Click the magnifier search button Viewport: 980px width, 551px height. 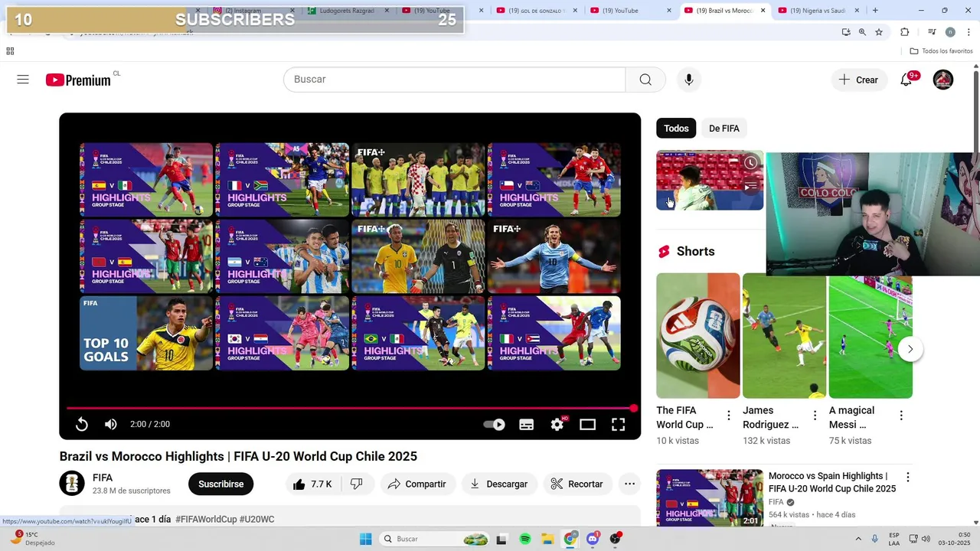[x=645, y=80]
